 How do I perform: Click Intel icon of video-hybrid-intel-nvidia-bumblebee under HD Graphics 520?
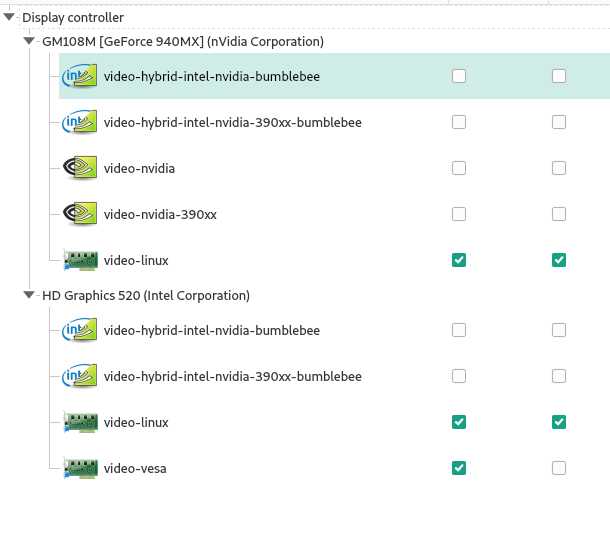(x=79, y=330)
